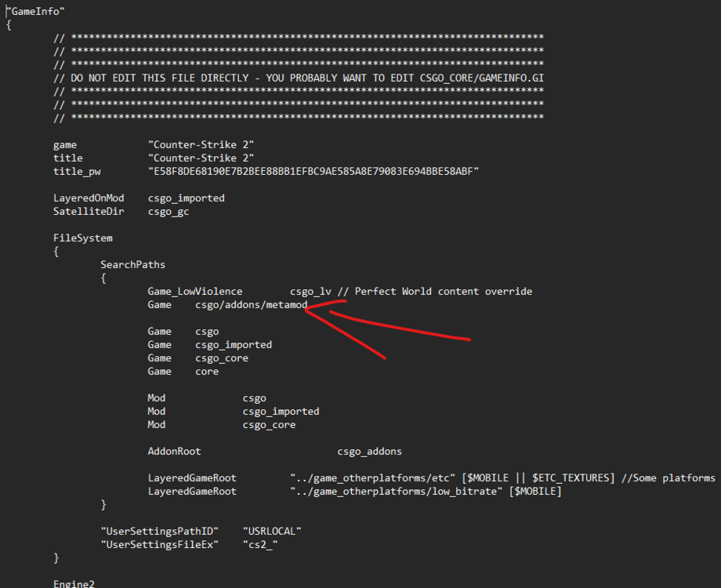The height and width of the screenshot is (588, 721).
Task: Click the csgo_gc value
Action: [x=168, y=212]
